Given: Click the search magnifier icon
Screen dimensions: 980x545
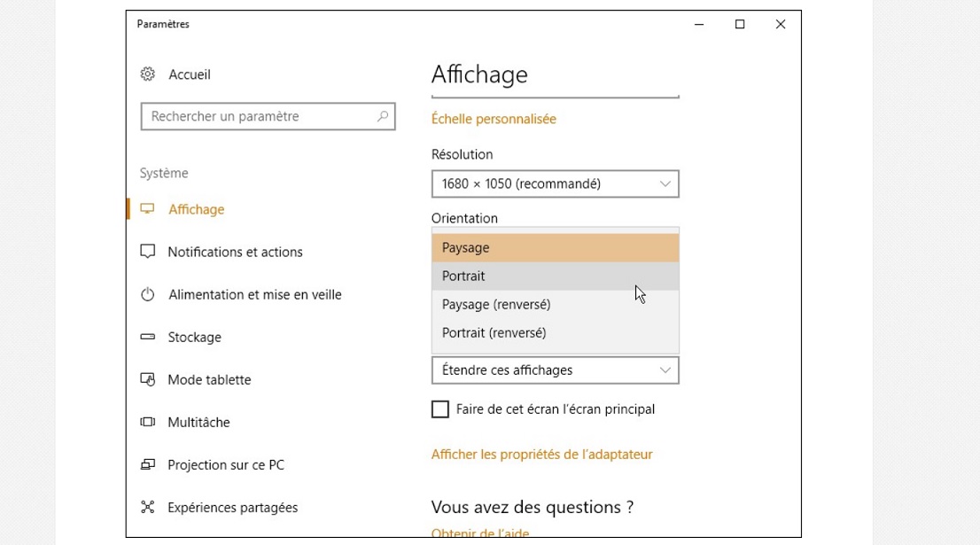Looking at the screenshot, I should [383, 116].
